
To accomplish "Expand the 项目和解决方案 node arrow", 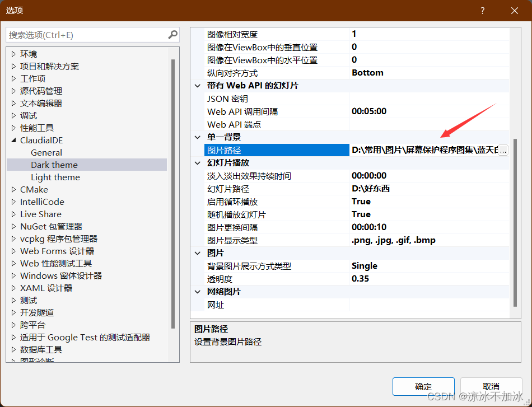I will coord(13,66).
